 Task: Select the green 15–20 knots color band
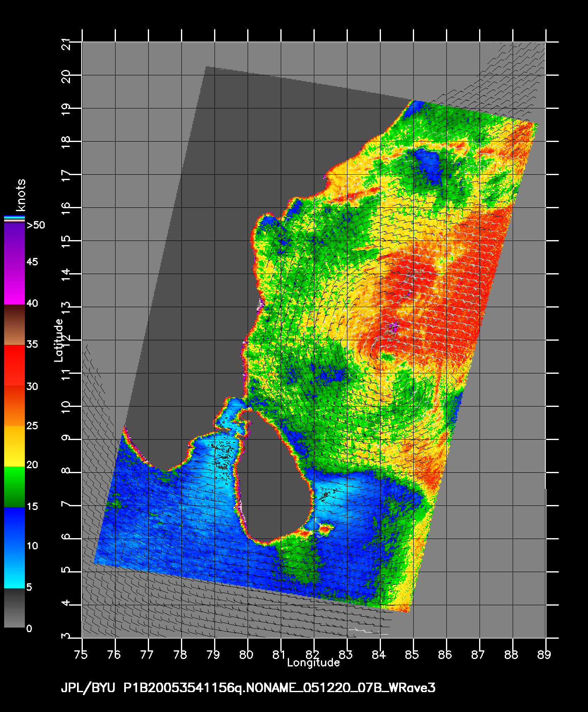(14, 487)
